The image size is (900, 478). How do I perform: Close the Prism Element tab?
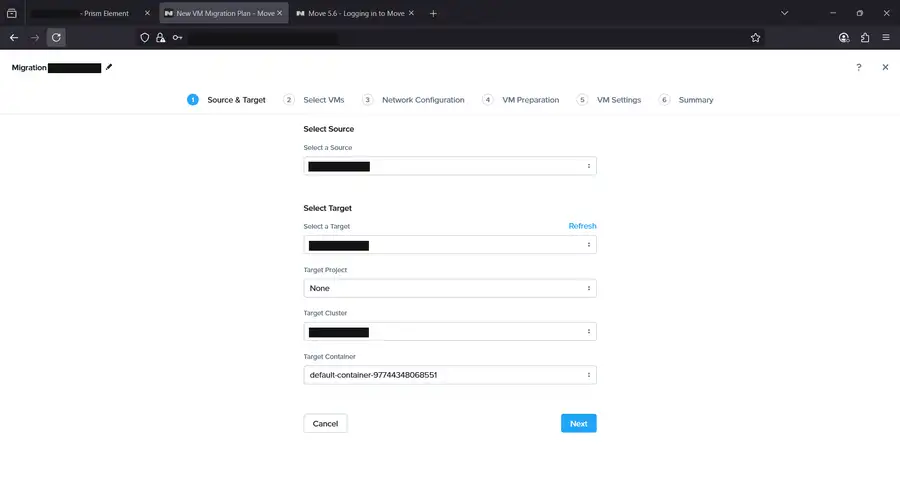[147, 13]
